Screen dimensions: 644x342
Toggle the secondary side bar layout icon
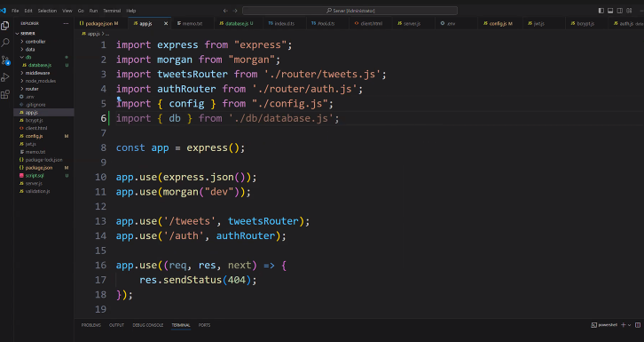[x=620, y=11]
